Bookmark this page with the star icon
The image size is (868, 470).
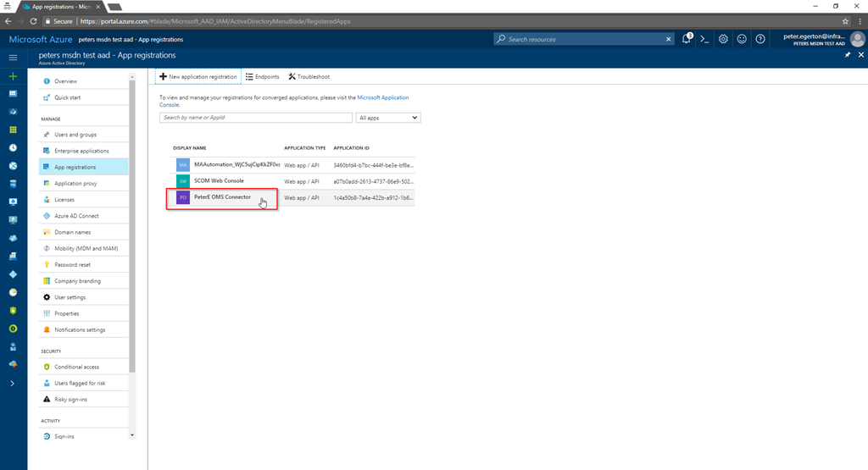click(845, 21)
